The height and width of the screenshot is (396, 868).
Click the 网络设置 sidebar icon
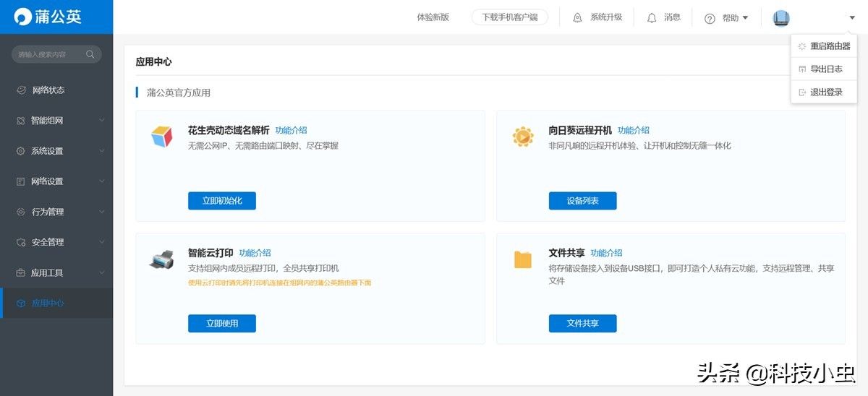pyautogui.click(x=21, y=181)
